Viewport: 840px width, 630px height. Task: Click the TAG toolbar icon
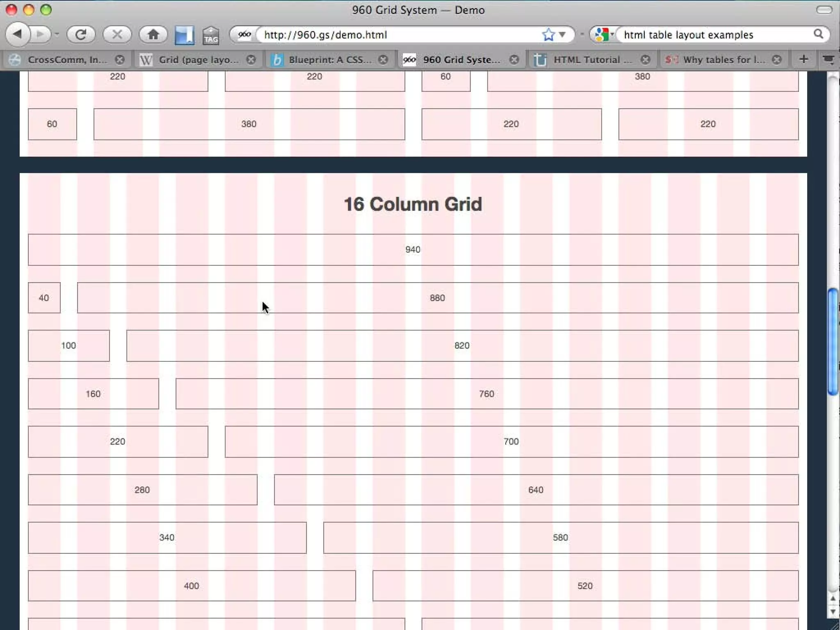tap(211, 35)
